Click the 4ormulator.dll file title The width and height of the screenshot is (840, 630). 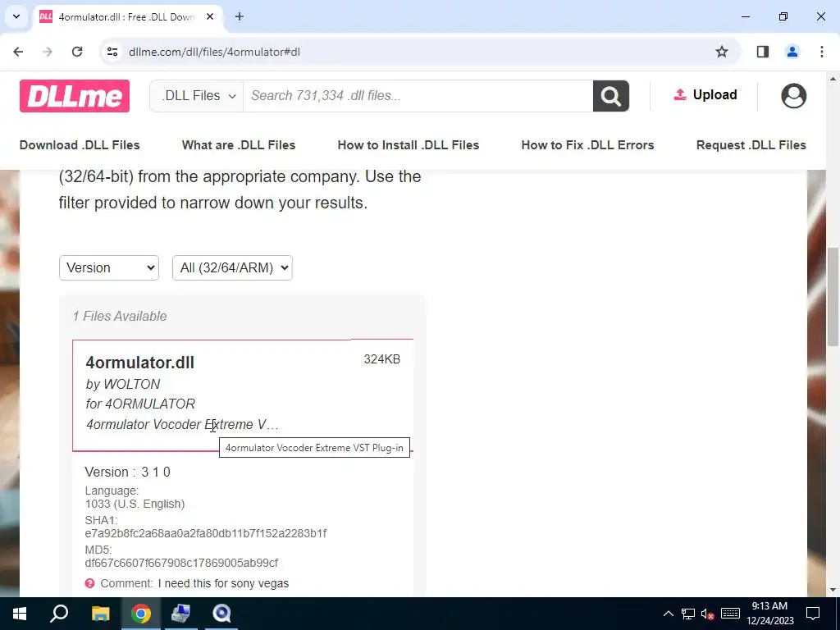[139, 363]
